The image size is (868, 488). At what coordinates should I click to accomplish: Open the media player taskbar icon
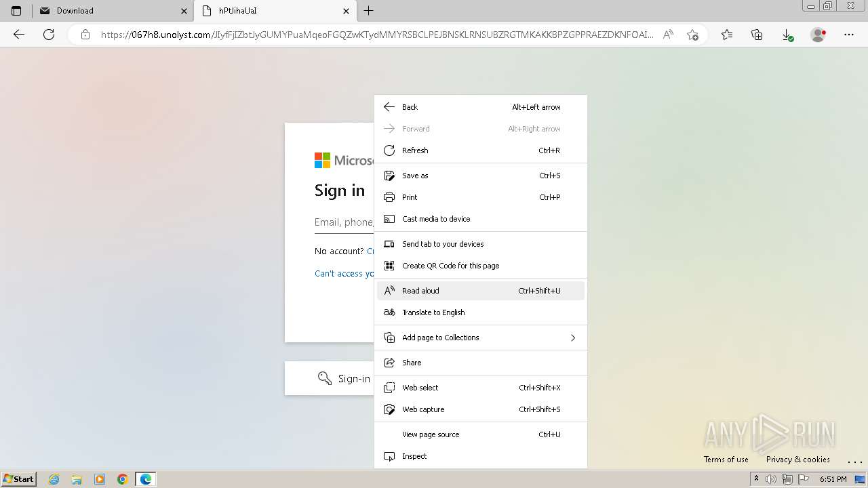point(100,479)
